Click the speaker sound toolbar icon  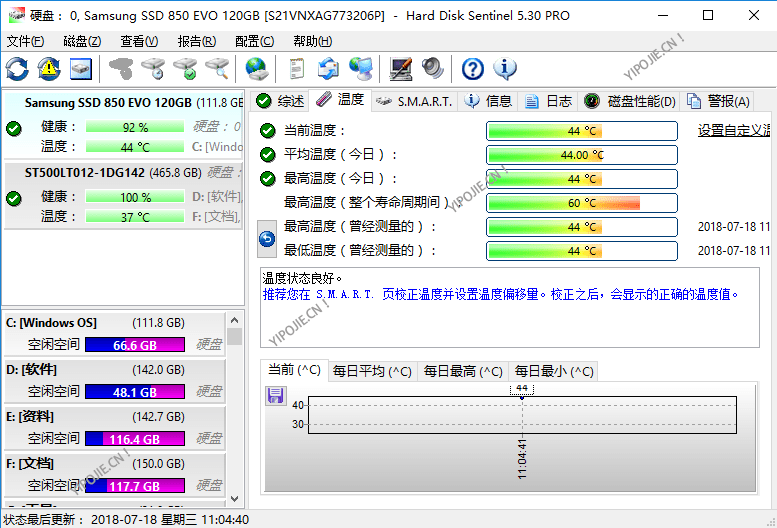tap(432, 69)
